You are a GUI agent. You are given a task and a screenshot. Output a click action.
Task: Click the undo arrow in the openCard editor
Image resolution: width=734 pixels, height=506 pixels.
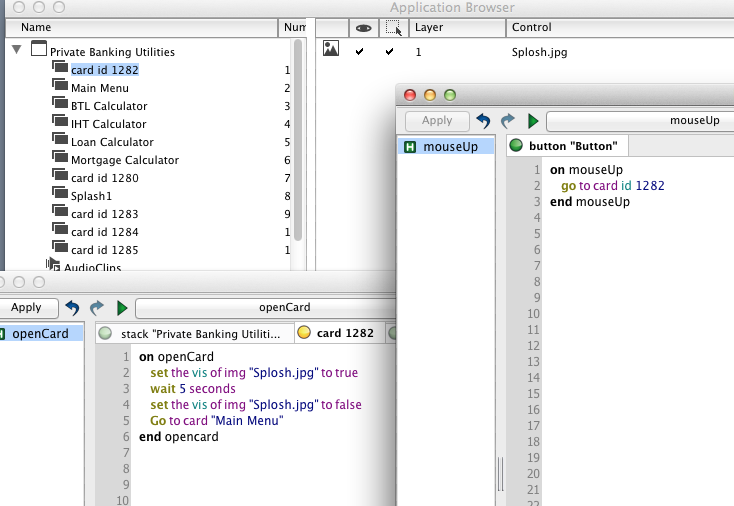point(72,308)
